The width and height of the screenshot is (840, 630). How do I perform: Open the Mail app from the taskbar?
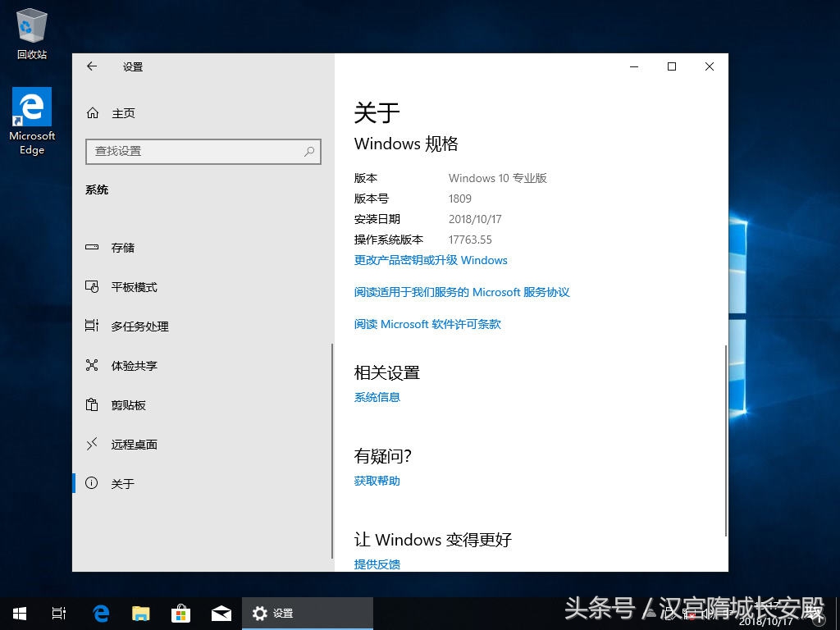(x=221, y=614)
